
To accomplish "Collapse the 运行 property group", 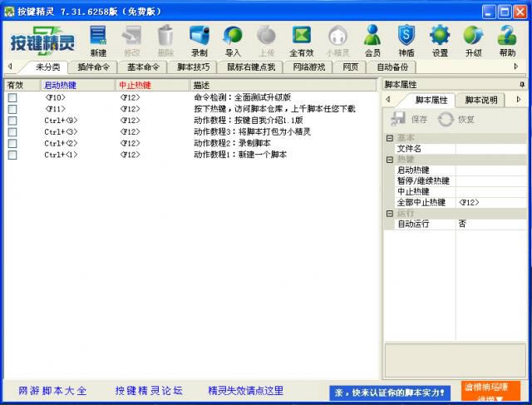I will point(390,213).
